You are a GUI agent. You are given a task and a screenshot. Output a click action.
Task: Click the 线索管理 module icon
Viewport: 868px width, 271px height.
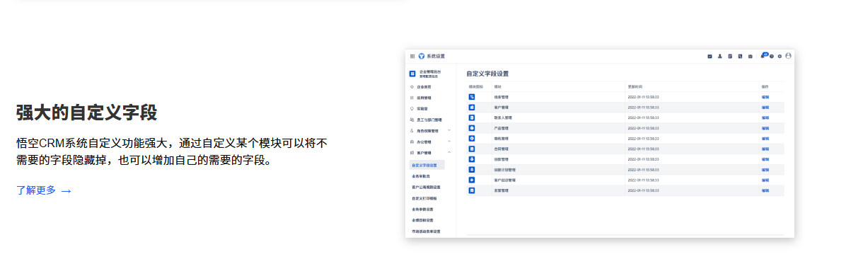click(x=472, y=97)
